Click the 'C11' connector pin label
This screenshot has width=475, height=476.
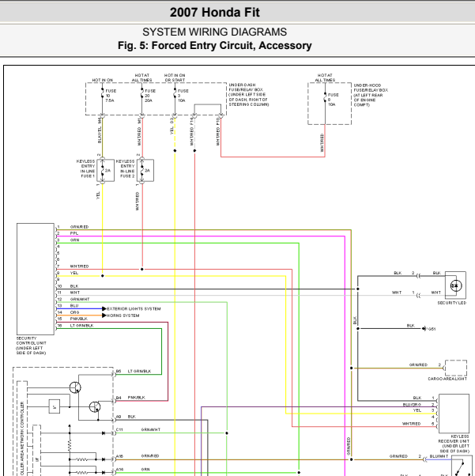(119, 429)
